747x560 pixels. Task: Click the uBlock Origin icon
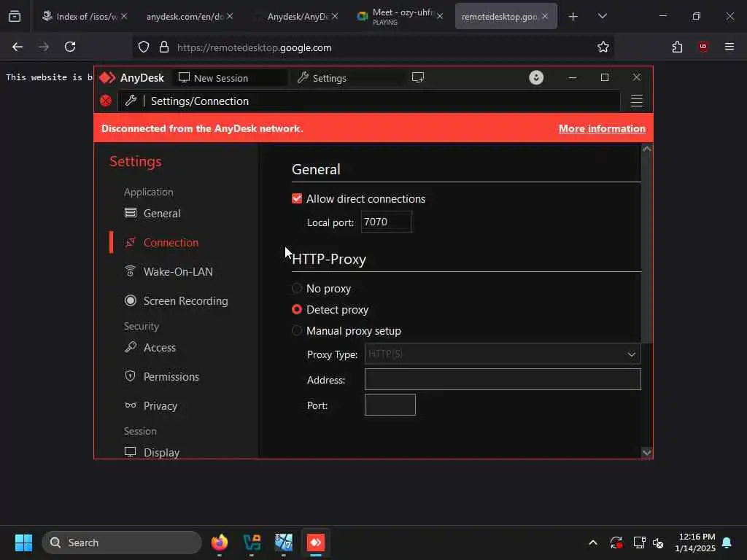[703, 47]
